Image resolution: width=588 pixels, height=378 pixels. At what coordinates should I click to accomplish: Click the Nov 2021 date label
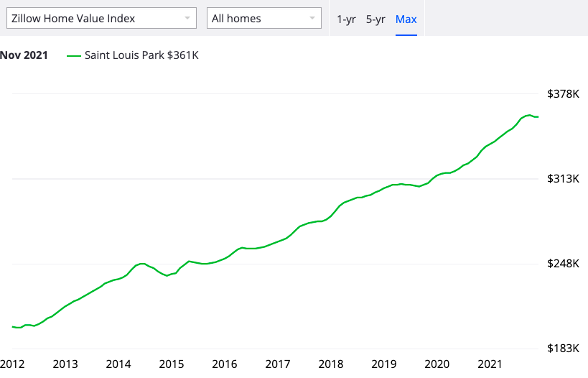coord(24,55)
